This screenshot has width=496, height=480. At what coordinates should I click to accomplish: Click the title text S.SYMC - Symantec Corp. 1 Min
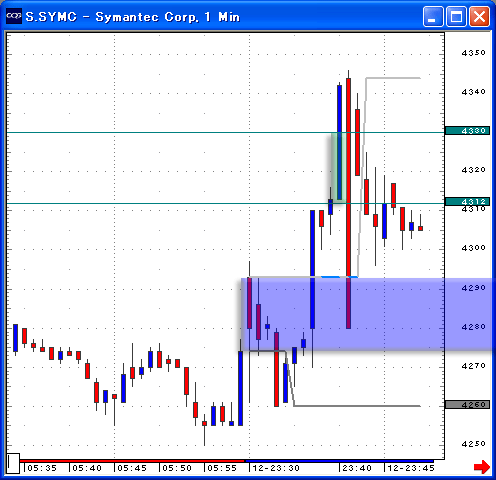[133, 17]
